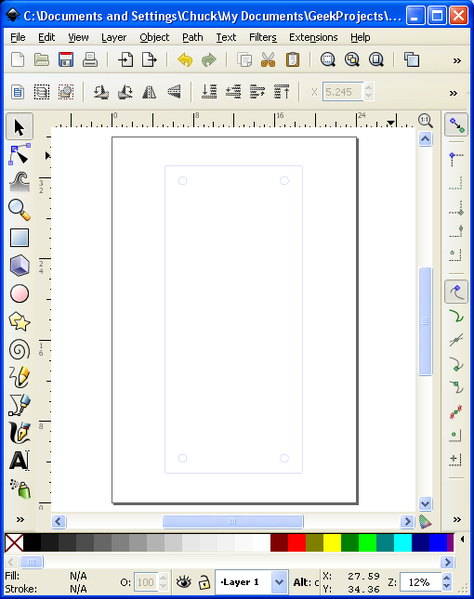Pick the red color swatch
Screen dimensions: 474x599
(x=297, y=543)
